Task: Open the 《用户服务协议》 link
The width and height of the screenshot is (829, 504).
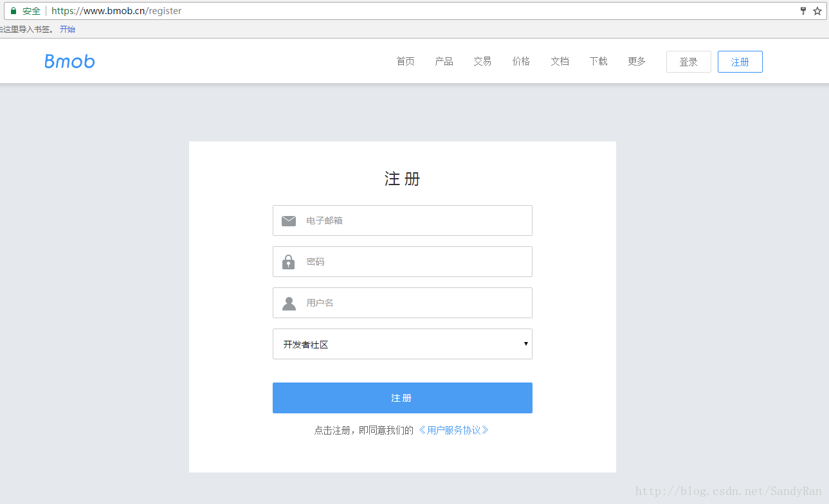Action: coord(453,430)
